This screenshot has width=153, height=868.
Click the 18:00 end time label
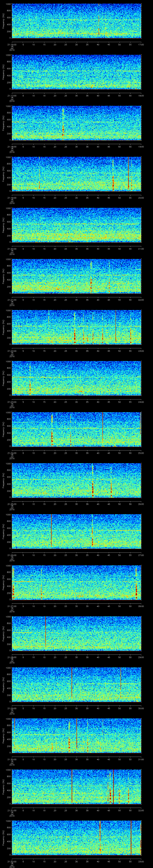pyautogui.click(x=141, y=96)
